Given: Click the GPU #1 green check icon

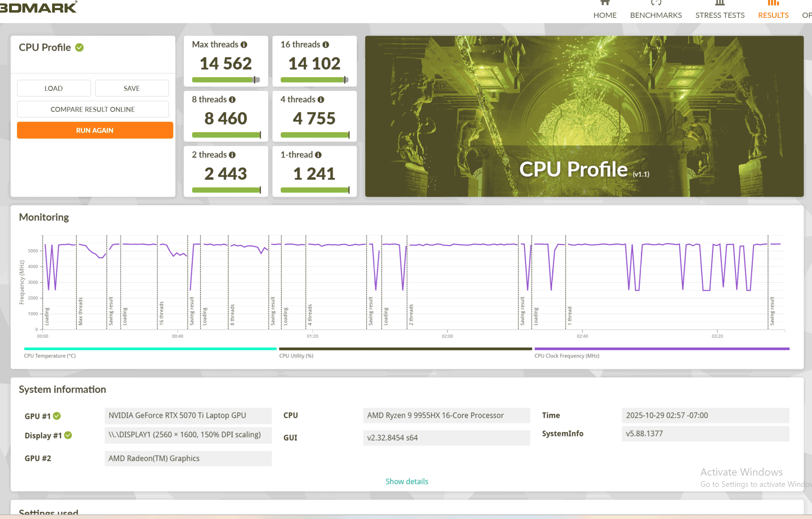Looking at the screenshot, I should coord(57,416).
